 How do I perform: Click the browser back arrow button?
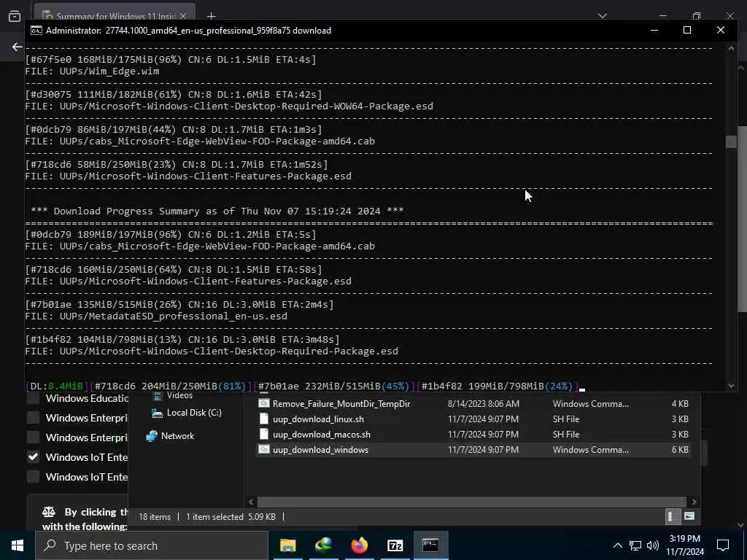18,47
